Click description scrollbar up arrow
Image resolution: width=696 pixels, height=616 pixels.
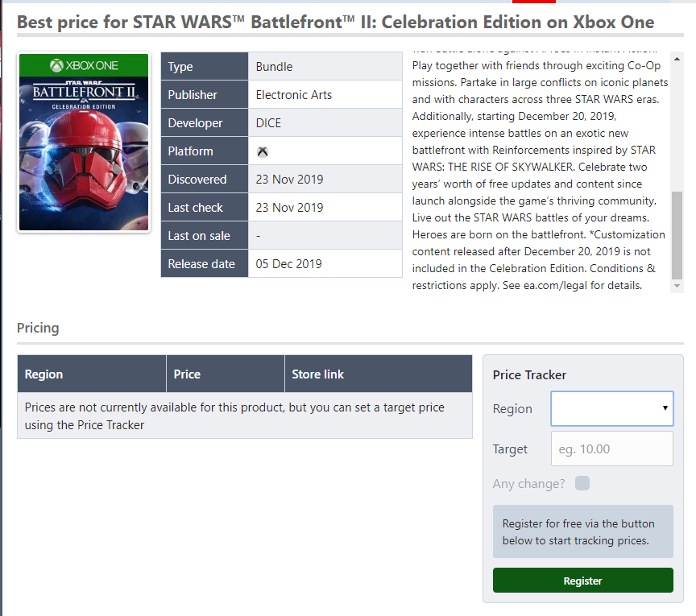tap(677, 59)
